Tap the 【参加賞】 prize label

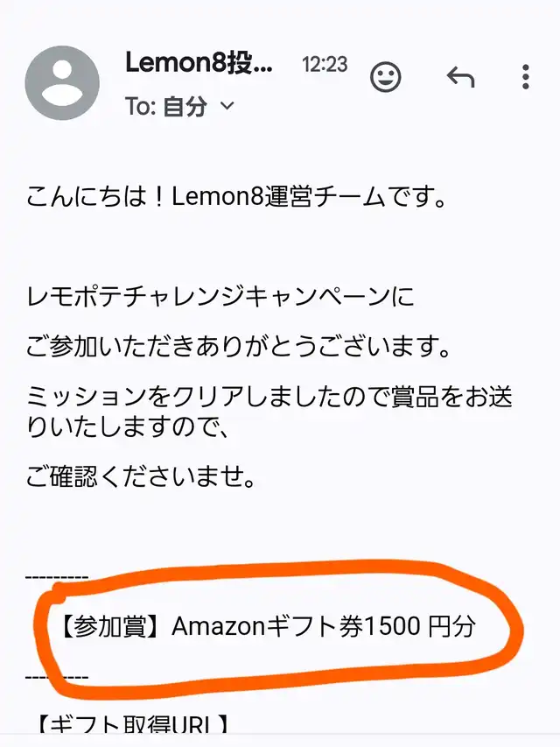(109, 626)
